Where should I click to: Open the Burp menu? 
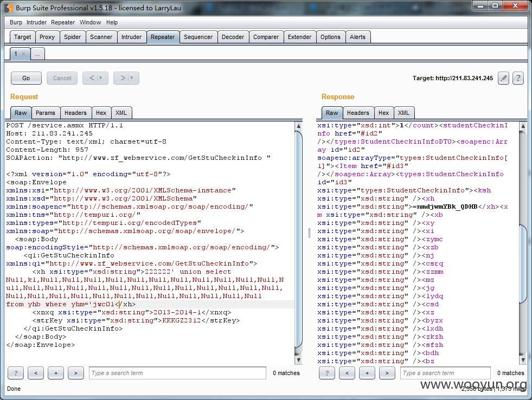pos(16,22)
